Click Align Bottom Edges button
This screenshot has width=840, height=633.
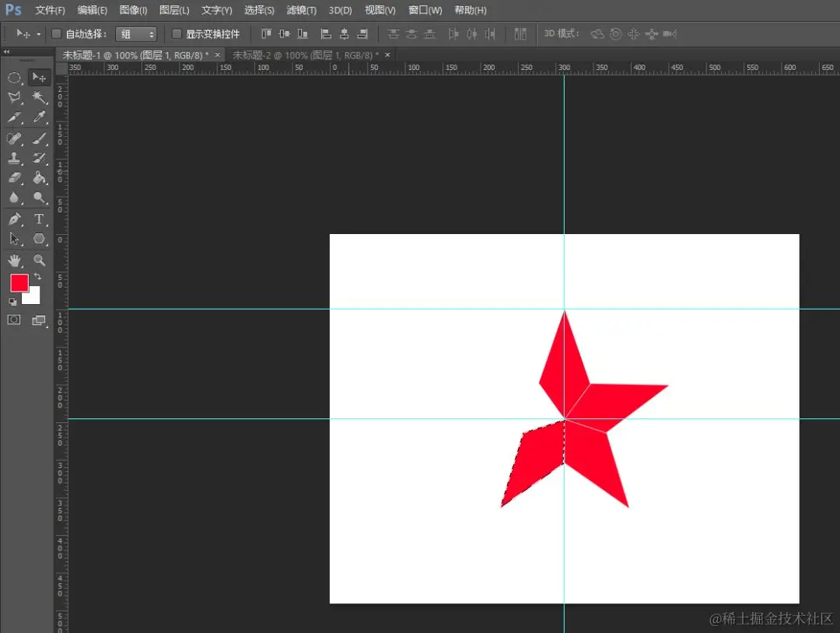coord(303,34)
